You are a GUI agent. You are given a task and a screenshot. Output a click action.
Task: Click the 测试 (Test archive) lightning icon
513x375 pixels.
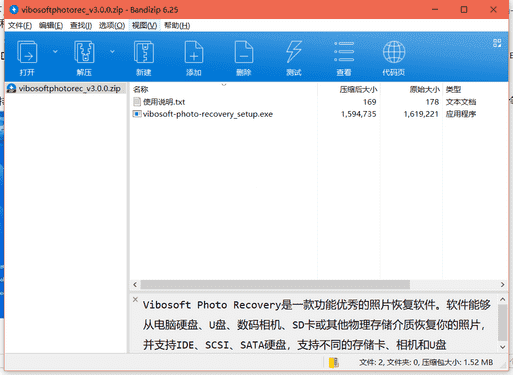pos(294,52)
